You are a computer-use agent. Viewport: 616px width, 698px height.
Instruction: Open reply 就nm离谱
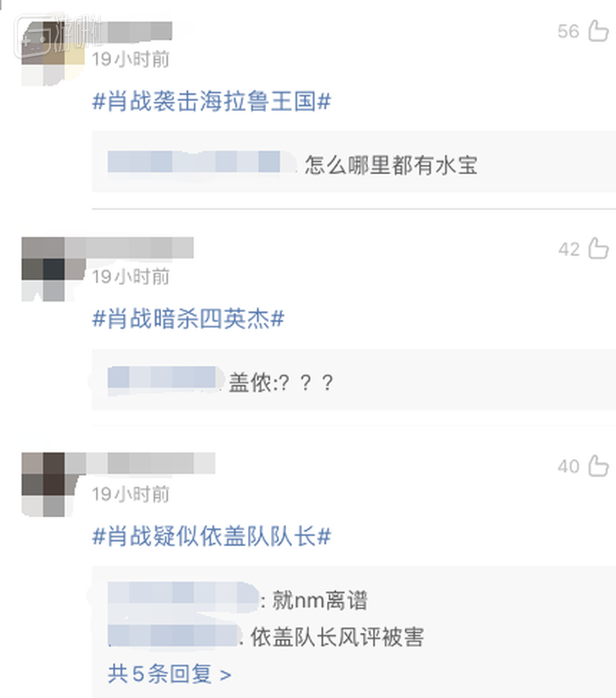pos(319,600)
